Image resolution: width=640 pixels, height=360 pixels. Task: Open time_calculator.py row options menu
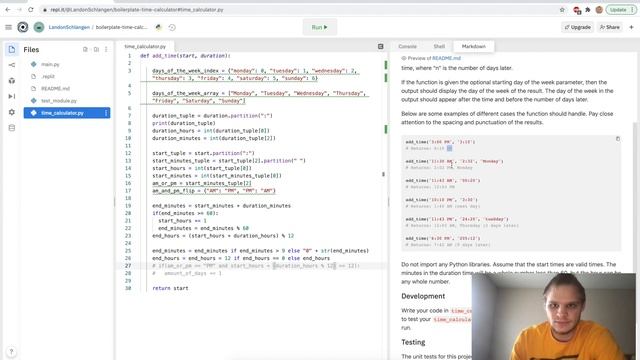(106, 113)
